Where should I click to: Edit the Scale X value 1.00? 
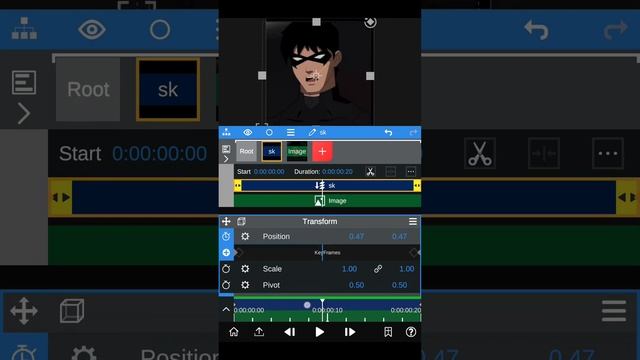coord(349,269)
